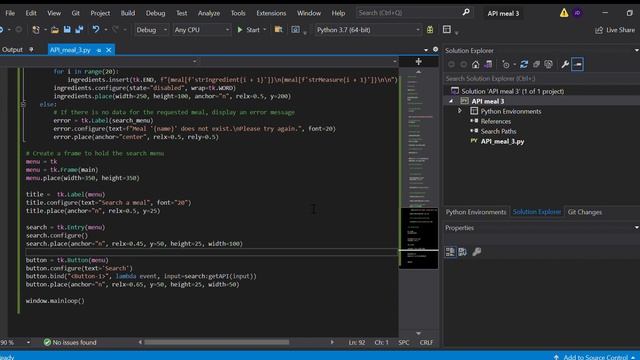Collapse the else block outlining marker
Screen dimensions: 640x360
pyautogui.click(x=23, y=104)
